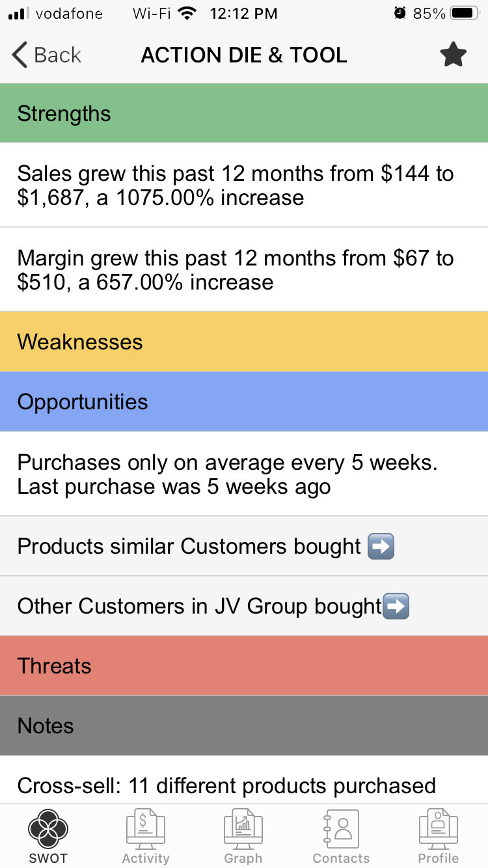Collapse the green Strengths section header
Viewport: 488px width, 868px height.
coord(244,113)
